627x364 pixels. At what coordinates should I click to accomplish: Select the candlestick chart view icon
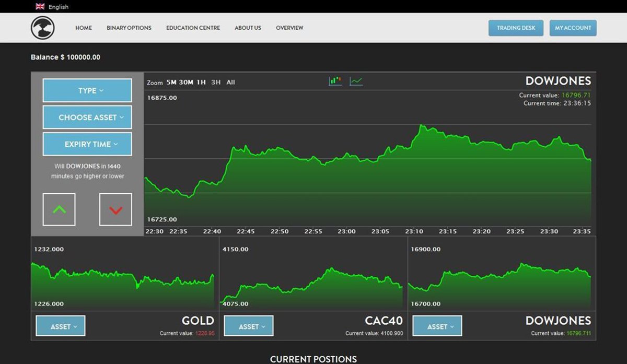tap(335, 81)
